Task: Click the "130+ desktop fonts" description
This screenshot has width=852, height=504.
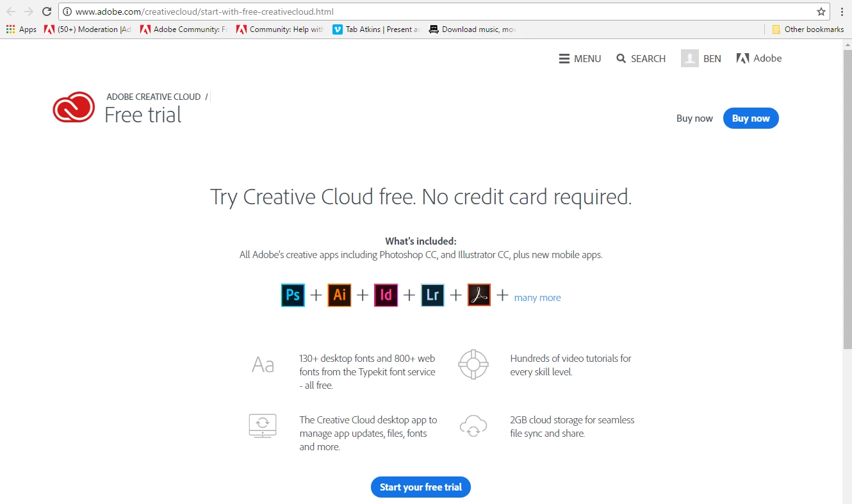Action: 367,372
